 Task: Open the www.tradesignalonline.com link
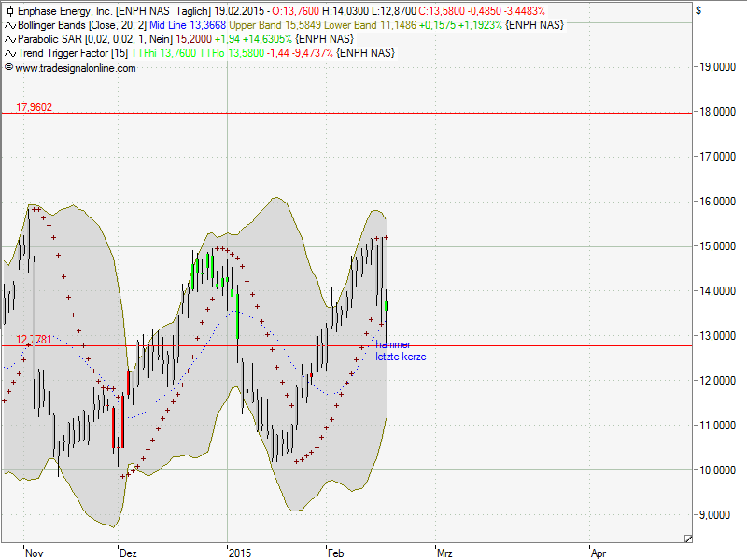point(76,68)
